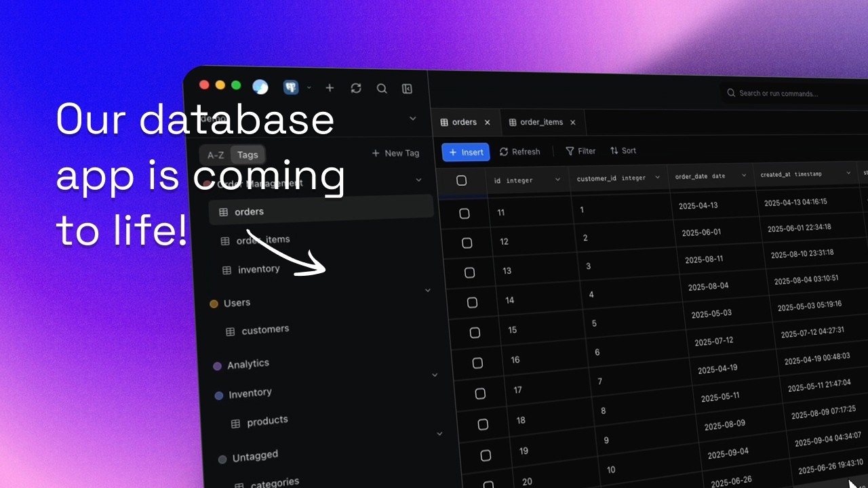Check the checkbox for row id 11
Image resolution: width=868 pixels, height=488 pixels.
click(465, 213)
